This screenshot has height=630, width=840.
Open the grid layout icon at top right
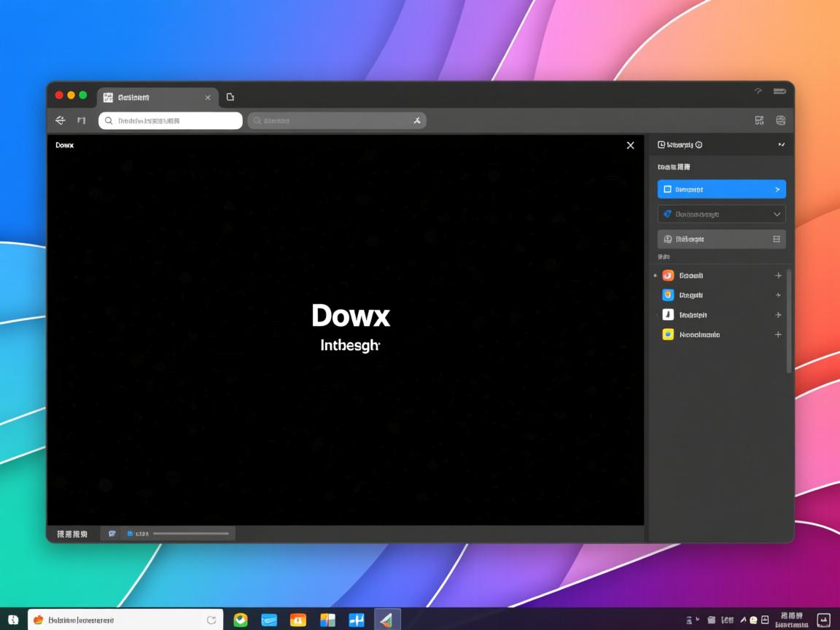coord(759,120)
